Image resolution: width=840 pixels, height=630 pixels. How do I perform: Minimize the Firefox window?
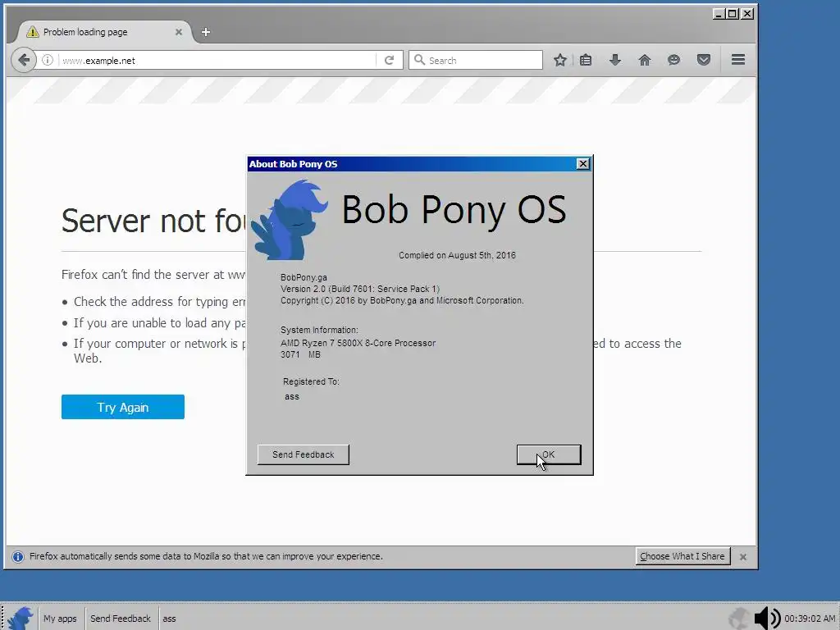pos(719,14)
